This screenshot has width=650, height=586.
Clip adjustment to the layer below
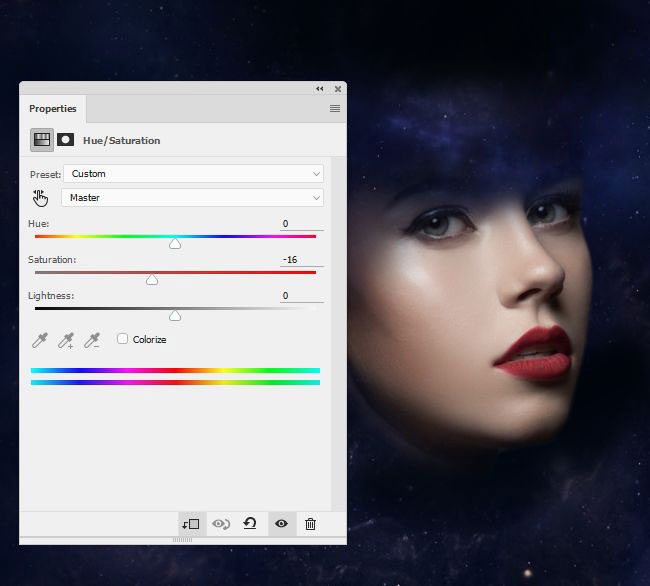tap(191, 524)
